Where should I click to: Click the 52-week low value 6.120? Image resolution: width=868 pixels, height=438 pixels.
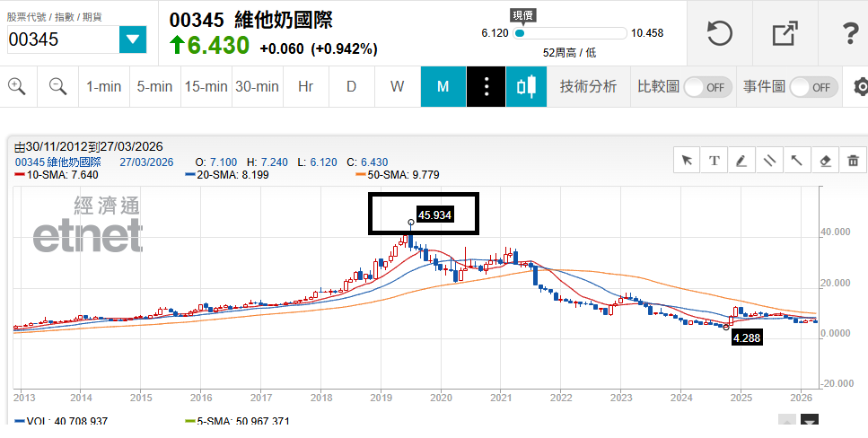495,33
